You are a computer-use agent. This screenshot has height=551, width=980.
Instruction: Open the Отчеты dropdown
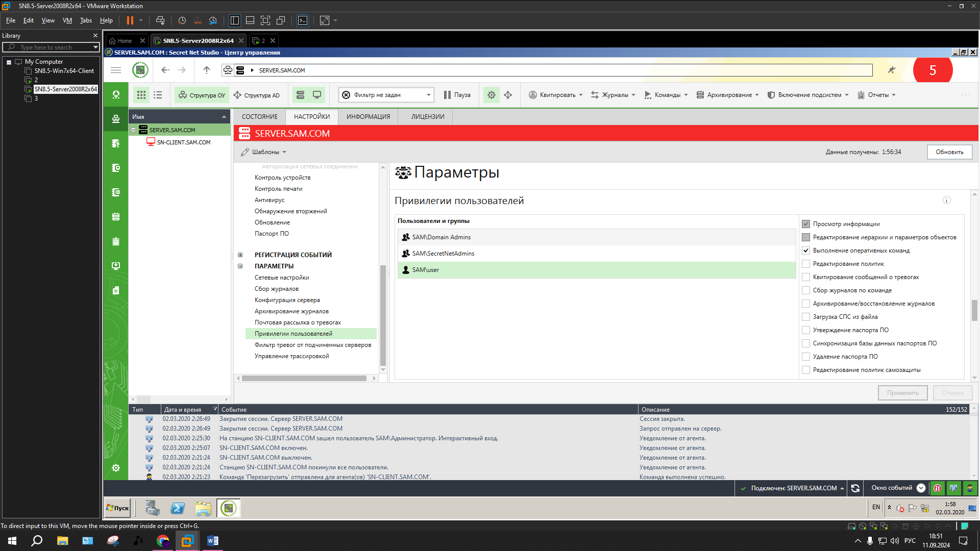[x=876, y=95]
